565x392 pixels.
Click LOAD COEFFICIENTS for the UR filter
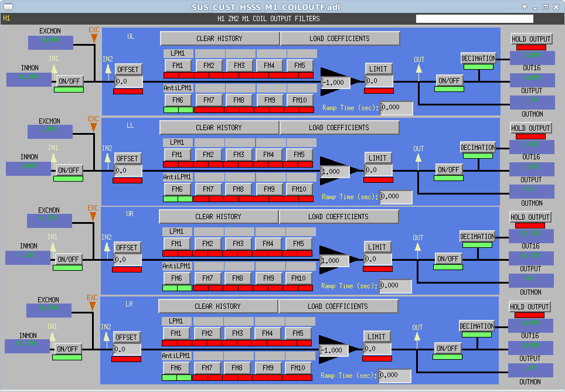(338, 217)
